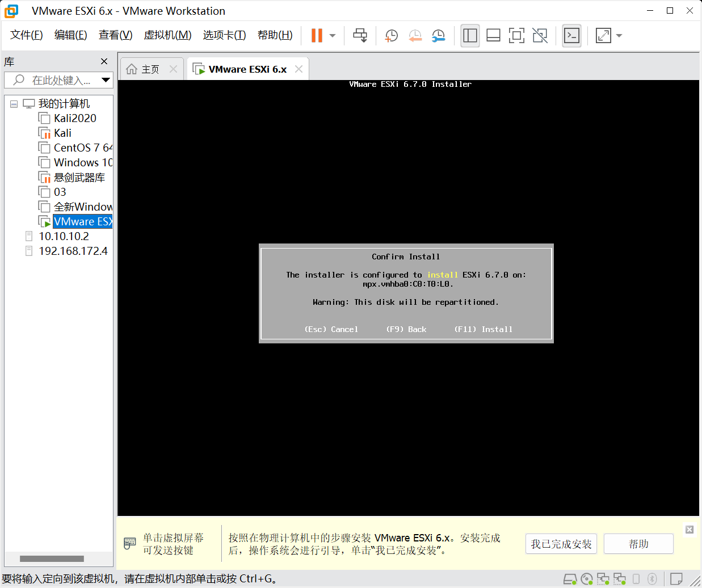This screenshot has height=588, width=702.
Task: Enter full screen mode
Action: (x=516, y=36)
